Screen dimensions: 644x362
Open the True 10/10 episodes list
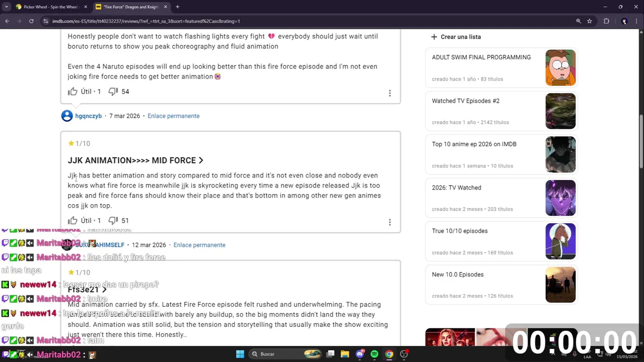coord(459,231)
